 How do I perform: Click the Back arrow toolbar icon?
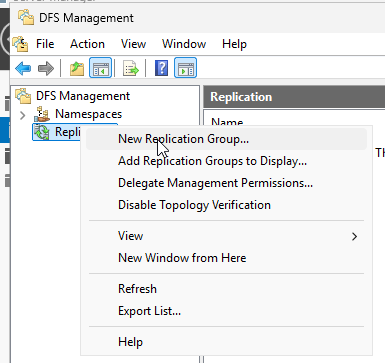23,68
